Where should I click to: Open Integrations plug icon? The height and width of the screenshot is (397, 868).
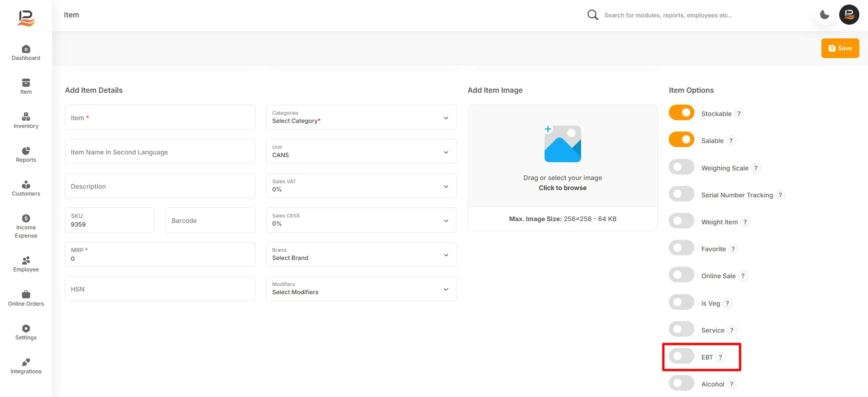coord(26,362)
